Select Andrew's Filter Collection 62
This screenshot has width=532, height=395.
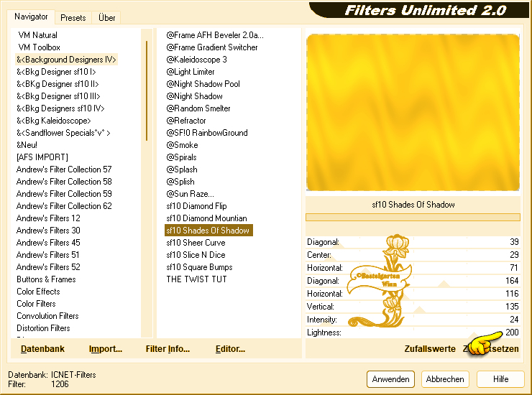point(64,206)
